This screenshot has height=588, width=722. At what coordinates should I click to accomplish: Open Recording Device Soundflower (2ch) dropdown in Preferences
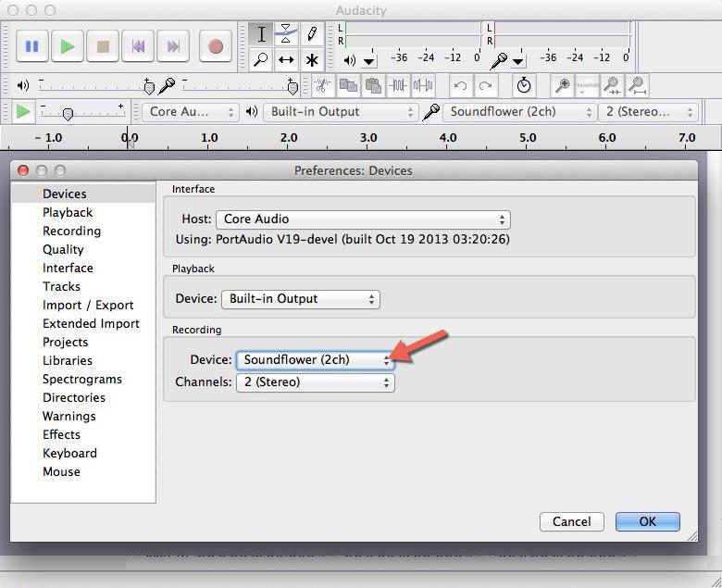click(x=315, y=359)
